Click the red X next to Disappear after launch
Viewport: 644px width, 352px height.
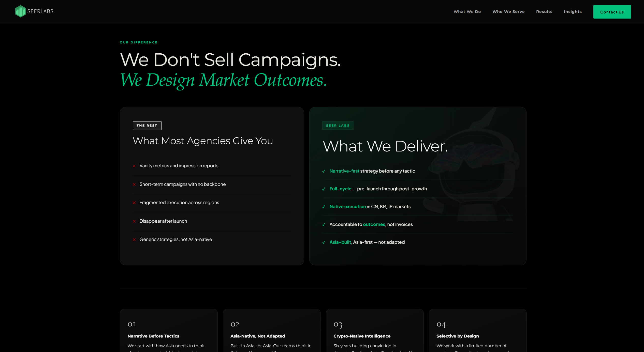click(x=134, y=221)
